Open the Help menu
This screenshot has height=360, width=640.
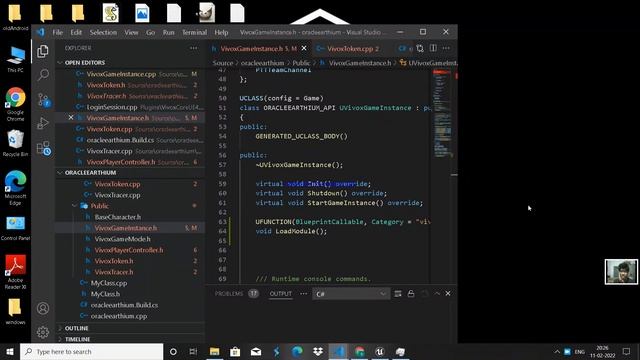tap(221, 32)
